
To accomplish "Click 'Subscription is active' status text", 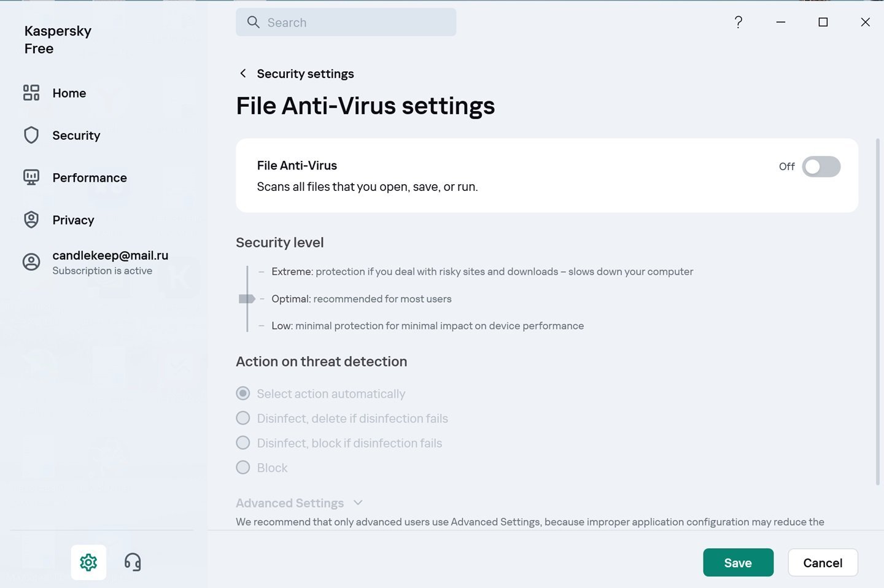I will (x=102, y=271).
